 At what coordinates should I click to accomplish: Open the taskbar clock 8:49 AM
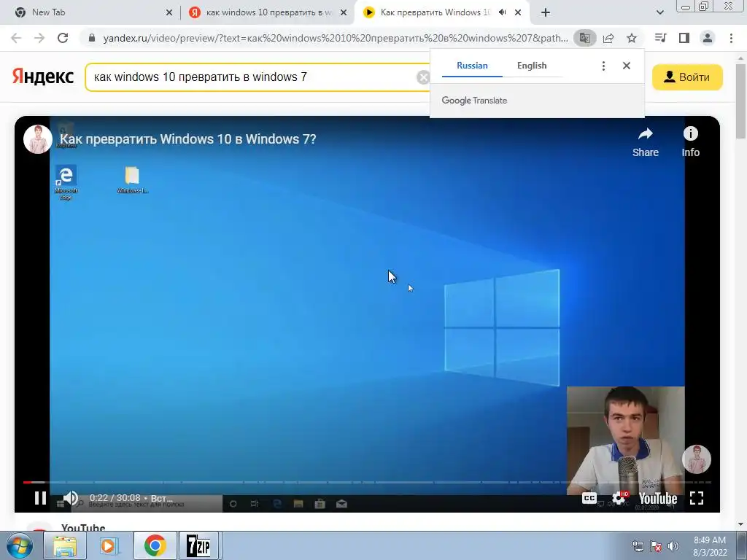click(x=710, y=546)
